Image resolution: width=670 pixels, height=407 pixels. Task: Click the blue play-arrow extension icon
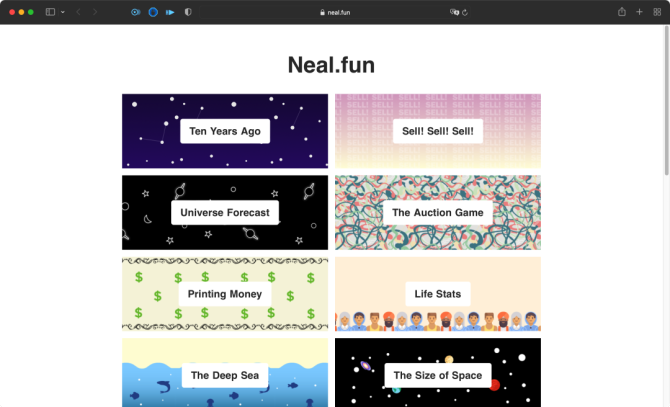tap(170, 12)
